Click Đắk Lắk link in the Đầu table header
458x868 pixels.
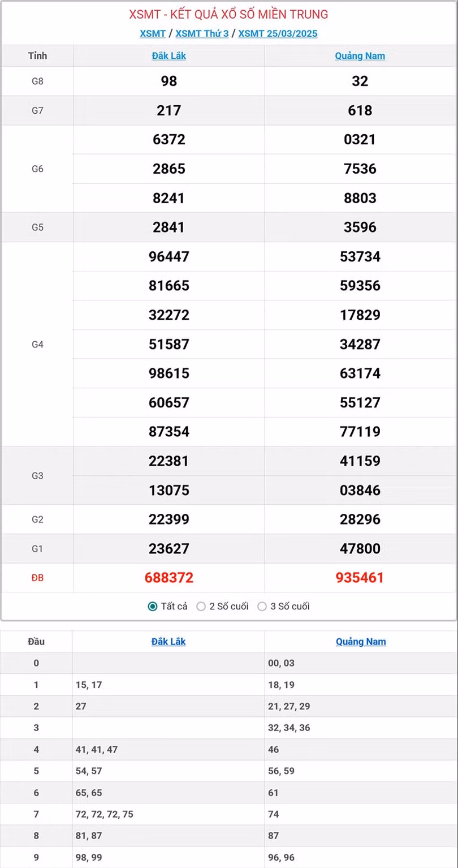(x=168, y=642)
